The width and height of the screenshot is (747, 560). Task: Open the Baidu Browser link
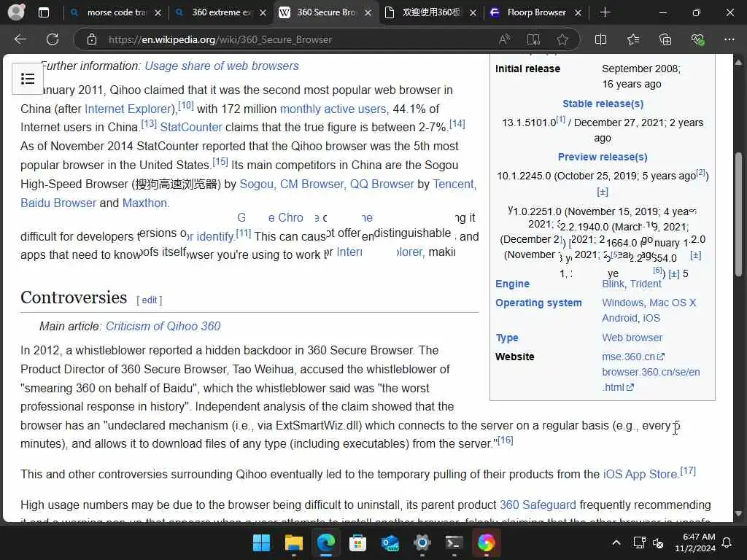pos(58,203)
